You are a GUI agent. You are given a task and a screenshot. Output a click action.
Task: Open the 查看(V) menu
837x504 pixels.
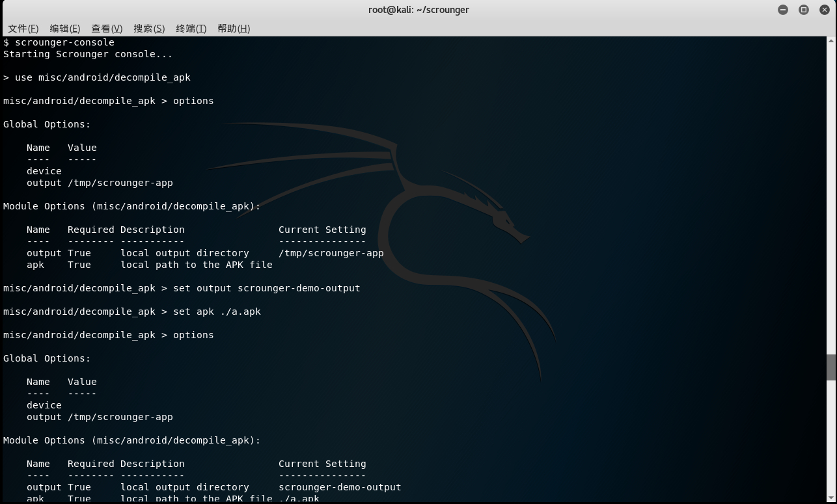[107, 29]
